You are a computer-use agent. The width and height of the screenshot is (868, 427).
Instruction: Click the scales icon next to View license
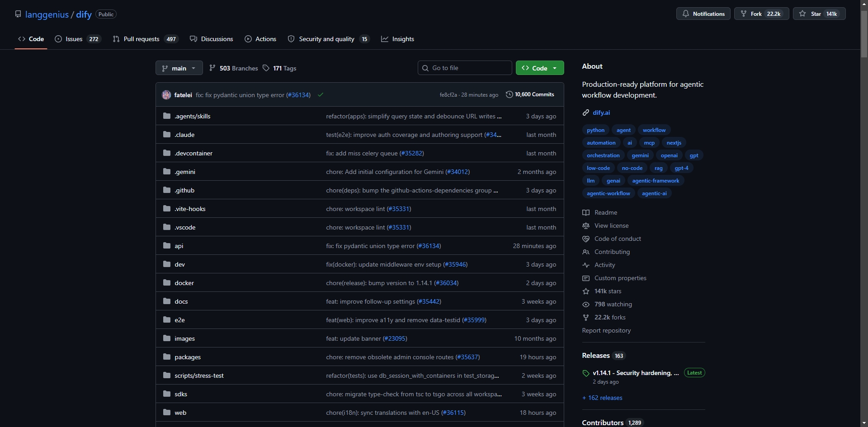(586, 225)
